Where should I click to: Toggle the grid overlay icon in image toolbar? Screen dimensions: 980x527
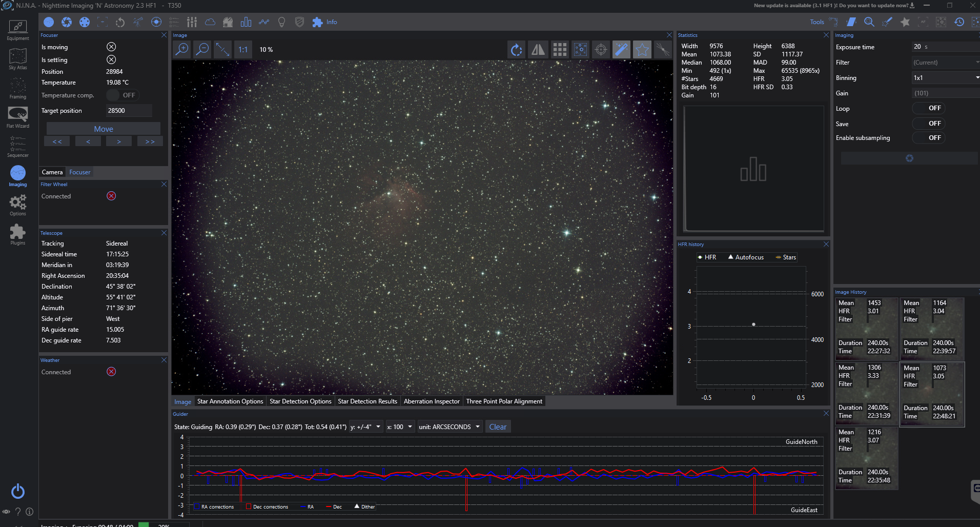[560, 50]
